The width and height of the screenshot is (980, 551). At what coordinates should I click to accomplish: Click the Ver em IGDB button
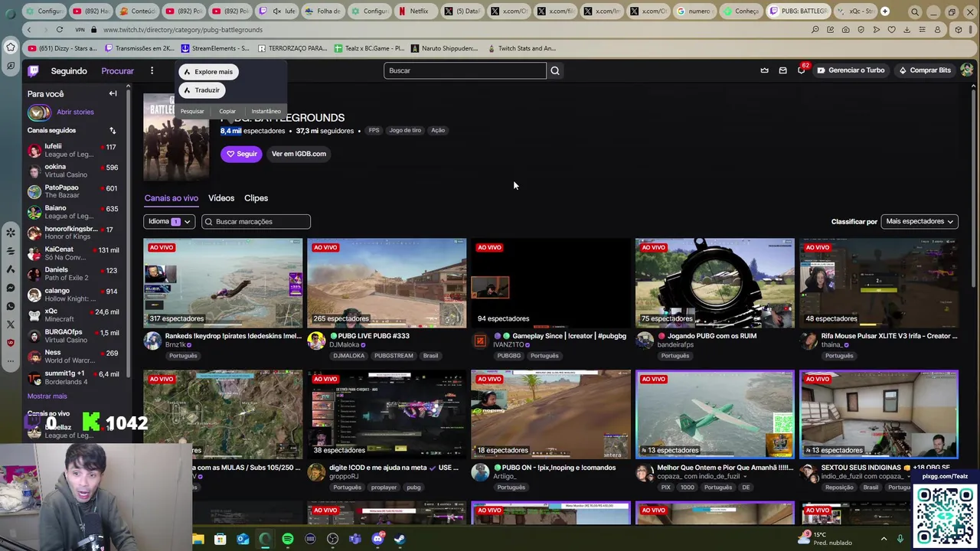(x=299, y=154)
